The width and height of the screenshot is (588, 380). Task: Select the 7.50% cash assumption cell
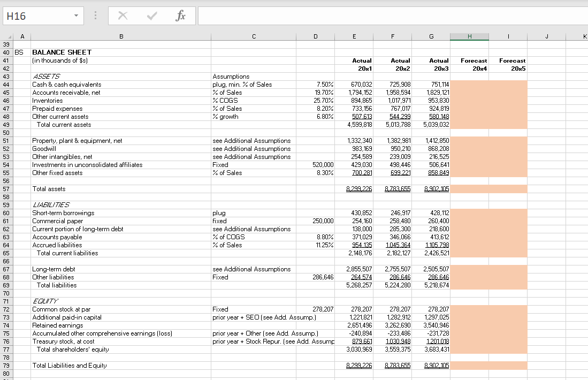coord(325,85)
